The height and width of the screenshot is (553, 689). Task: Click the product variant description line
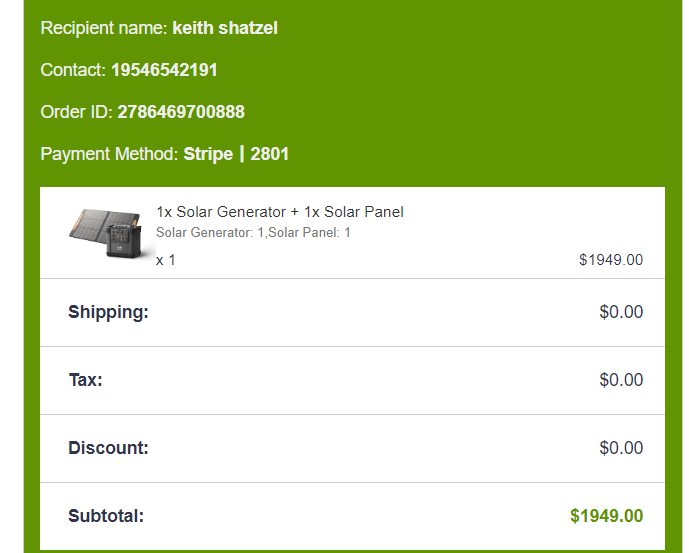[x=253, y=233]
